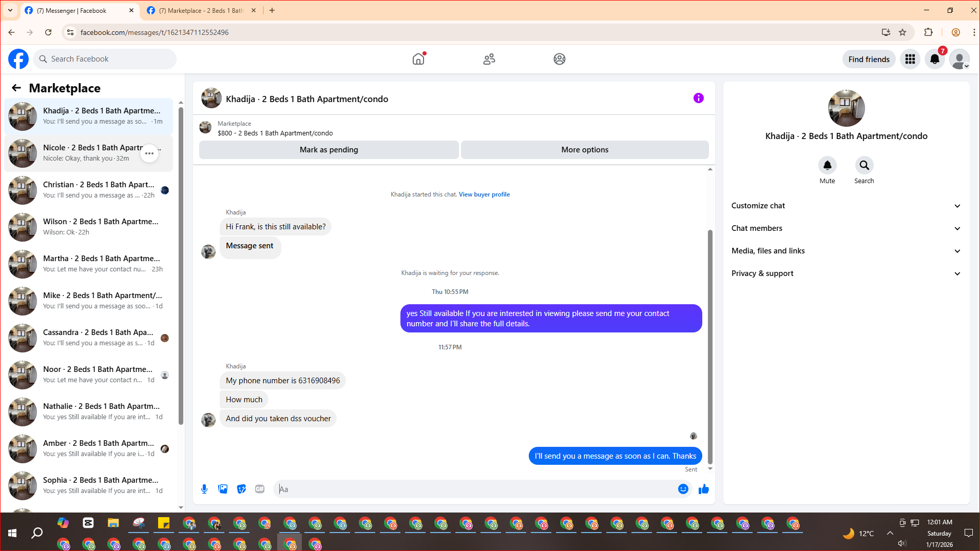Image resolution: width=980 pixels, height=551 pixels.
Task: Open the emoji picker icon
Action: click(683, 489)
